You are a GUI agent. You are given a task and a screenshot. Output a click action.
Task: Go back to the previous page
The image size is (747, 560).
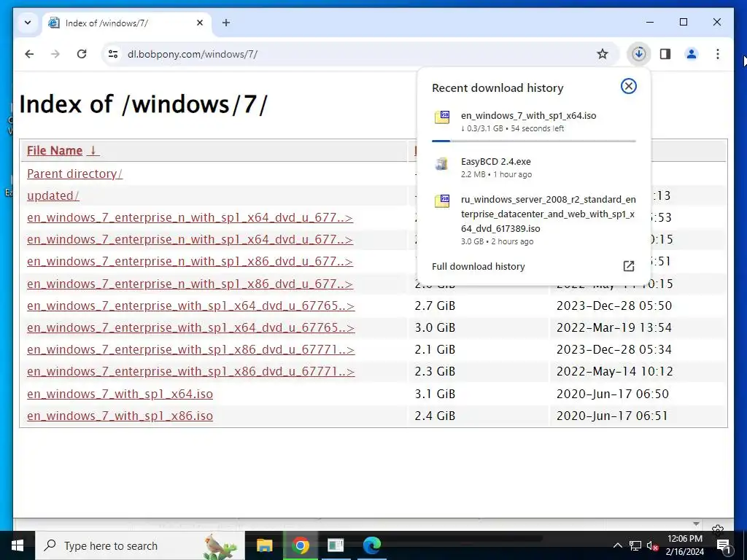pyautogui.click(x=29, y=54)
